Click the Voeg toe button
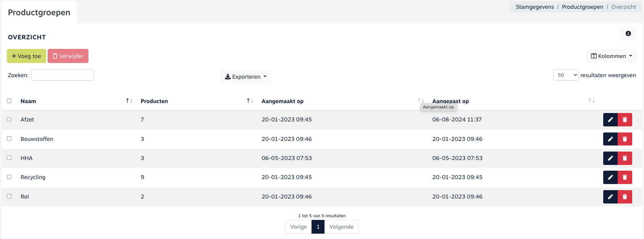This screenshot has height=239, width=644. 26,56
